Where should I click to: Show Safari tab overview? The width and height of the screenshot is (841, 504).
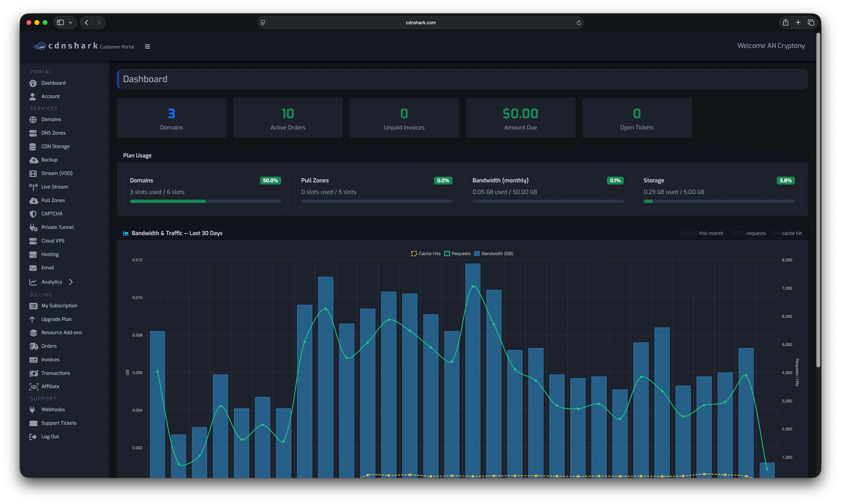click(811, 22)
